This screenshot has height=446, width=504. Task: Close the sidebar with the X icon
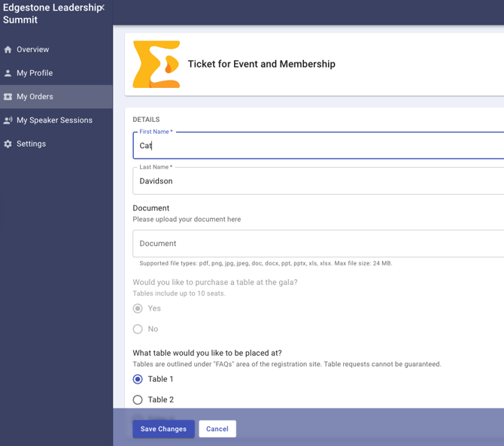point(102,8)
